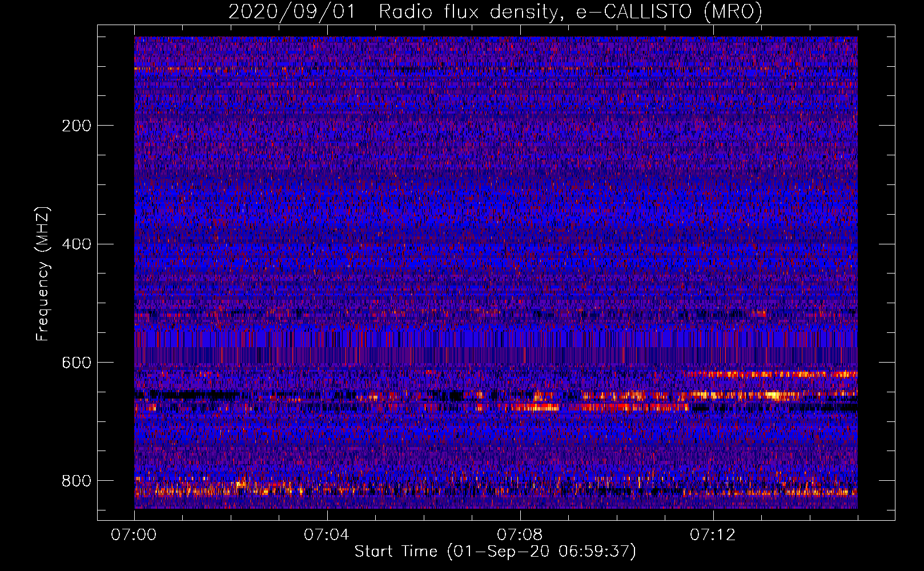Click the 'Frequency (MHZ)' axis label

[42, 274]
